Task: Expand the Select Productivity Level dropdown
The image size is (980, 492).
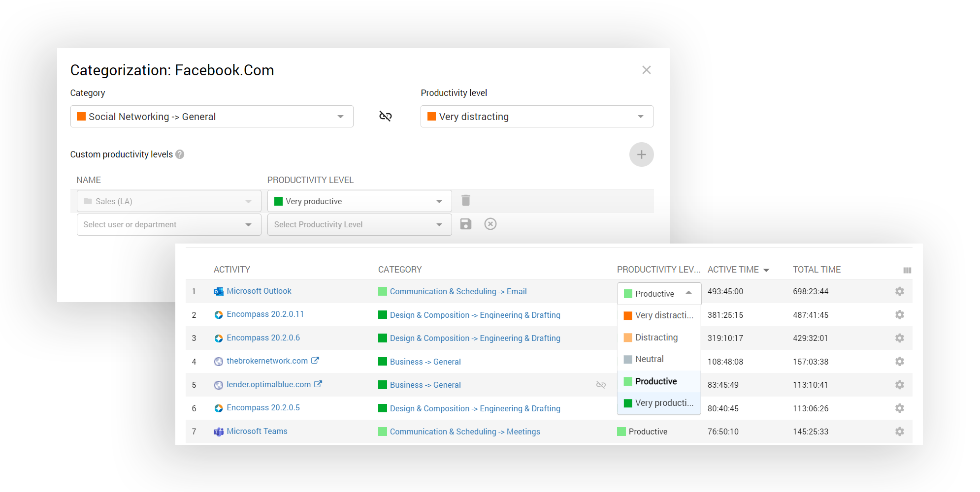Action: coord(359,225)
